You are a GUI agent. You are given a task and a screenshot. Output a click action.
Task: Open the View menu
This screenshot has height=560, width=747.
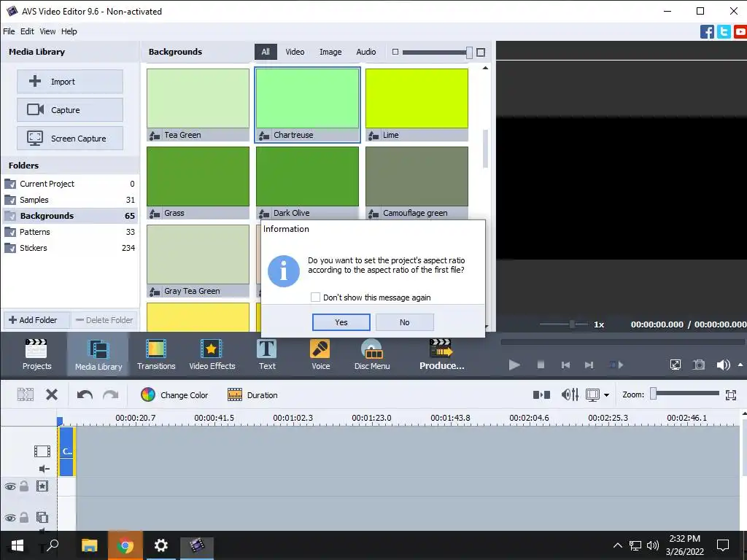pos(47,31)
